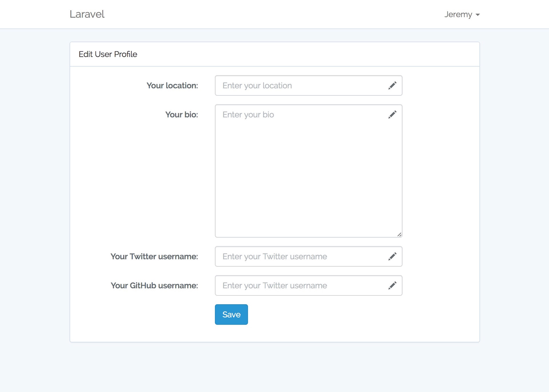Click the 'Your bio:' label
This screenshot has width=549, height=392.
coord(182,115)
